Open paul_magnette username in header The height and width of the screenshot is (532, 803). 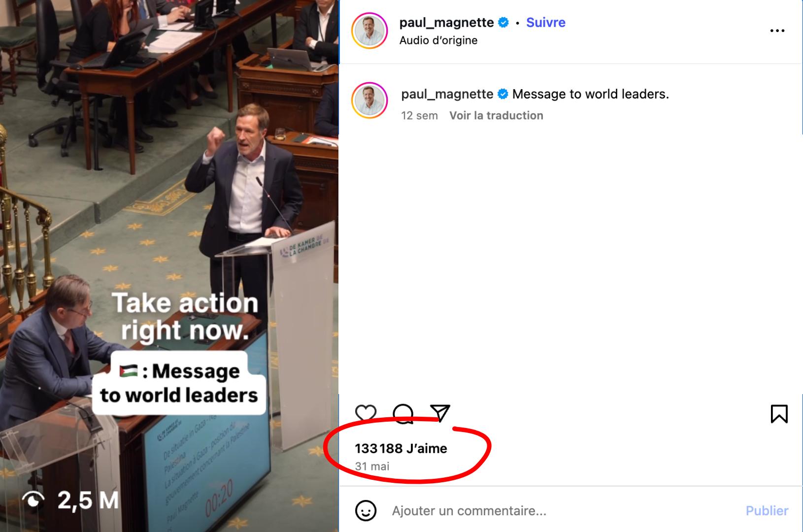[x=446, y=23]
